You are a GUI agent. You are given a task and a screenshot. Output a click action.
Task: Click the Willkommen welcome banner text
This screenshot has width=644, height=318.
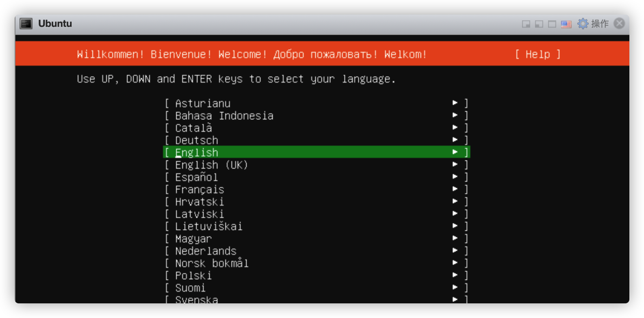[252, 54]
